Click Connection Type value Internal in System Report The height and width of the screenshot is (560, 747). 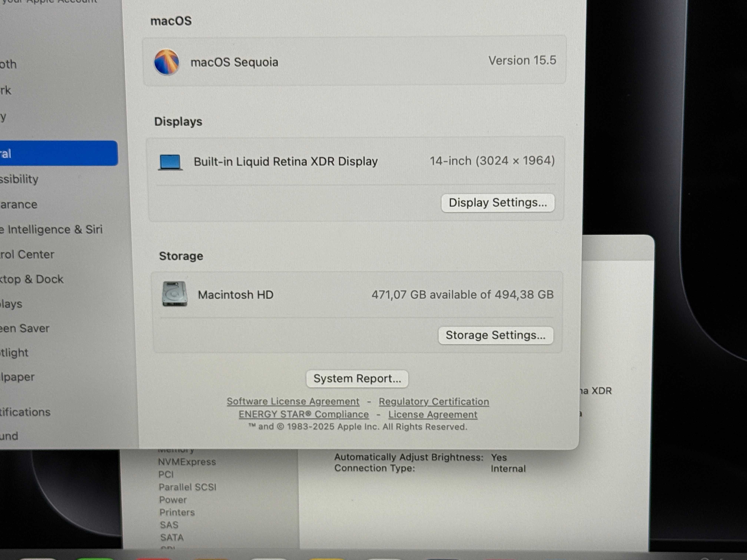(508, 469)
